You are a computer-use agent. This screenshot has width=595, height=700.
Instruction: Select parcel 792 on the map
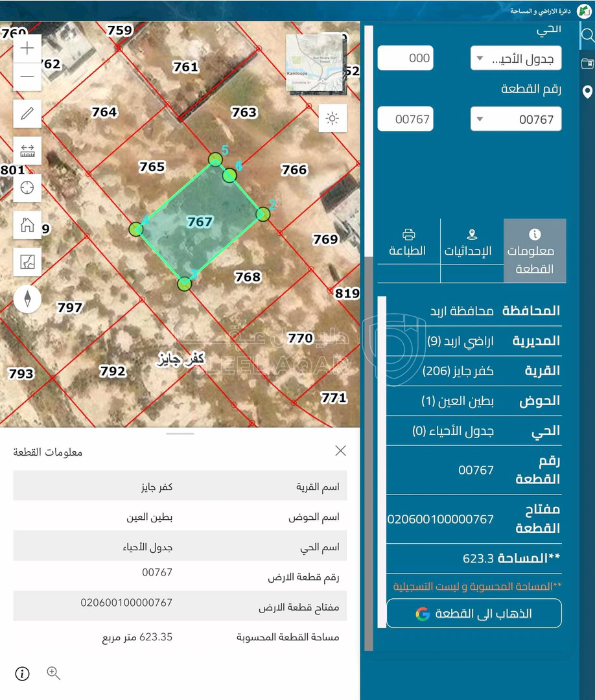point(113,371)
